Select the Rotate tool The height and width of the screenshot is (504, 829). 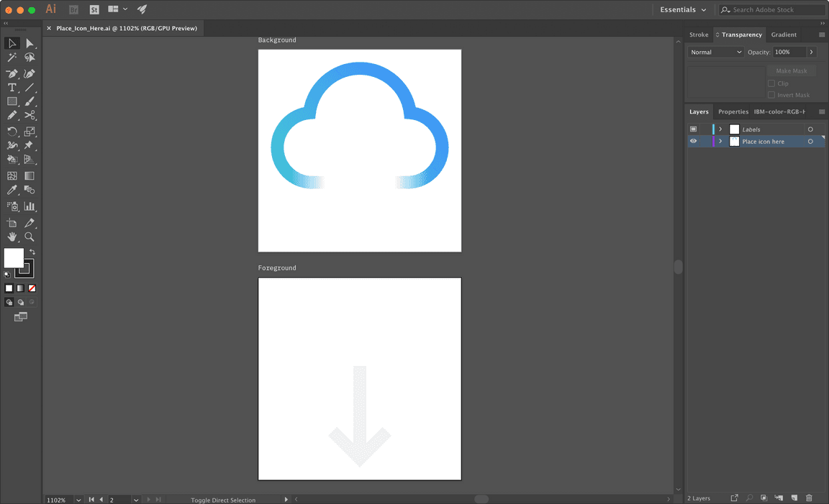click(12, 131)
